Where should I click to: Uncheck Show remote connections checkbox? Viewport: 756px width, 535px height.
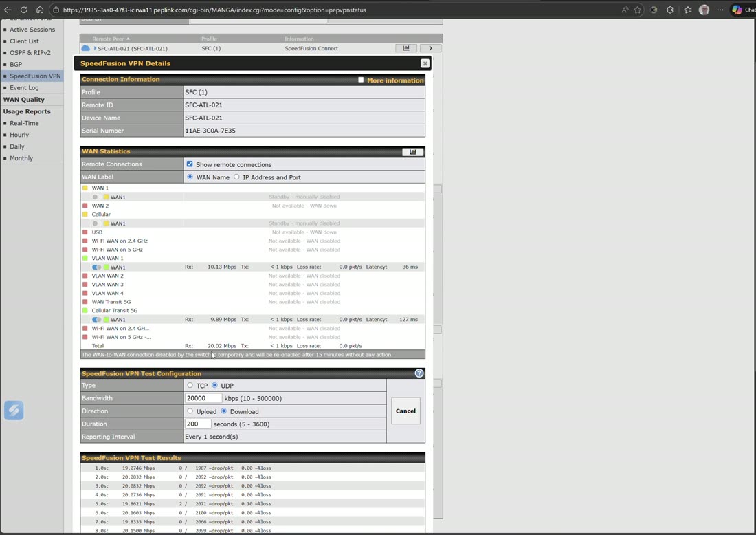point(190,164)
